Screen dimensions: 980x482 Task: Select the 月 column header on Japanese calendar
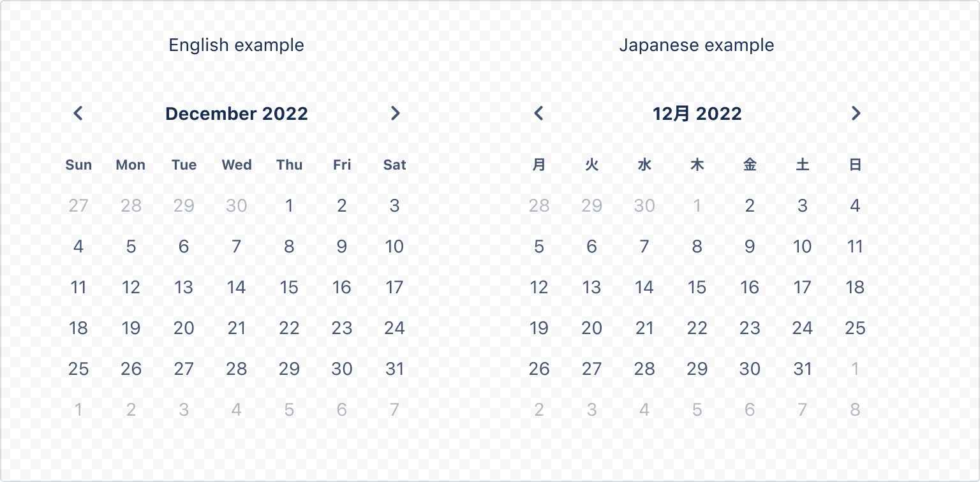pyautogui.click(x=539, y=164)
